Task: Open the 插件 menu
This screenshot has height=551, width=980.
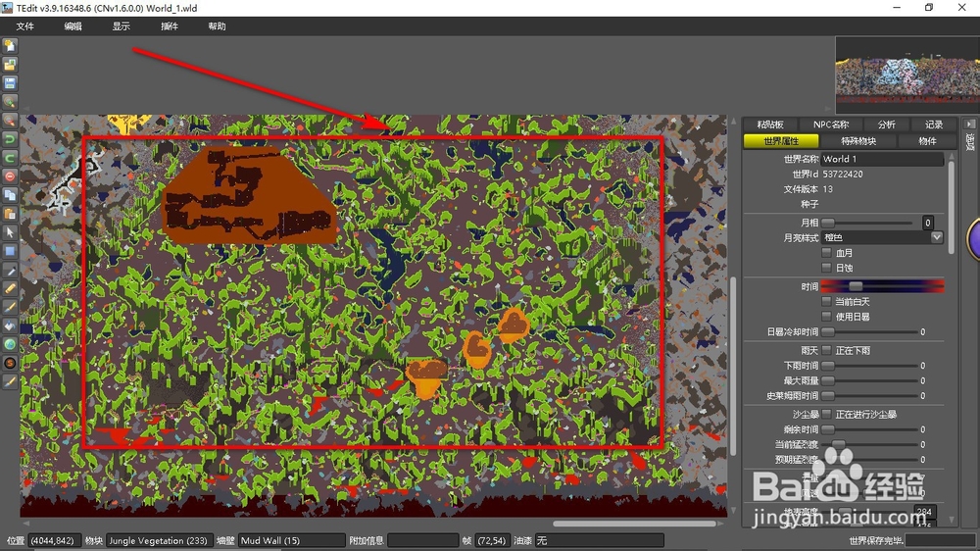Action: coord(170,26)
